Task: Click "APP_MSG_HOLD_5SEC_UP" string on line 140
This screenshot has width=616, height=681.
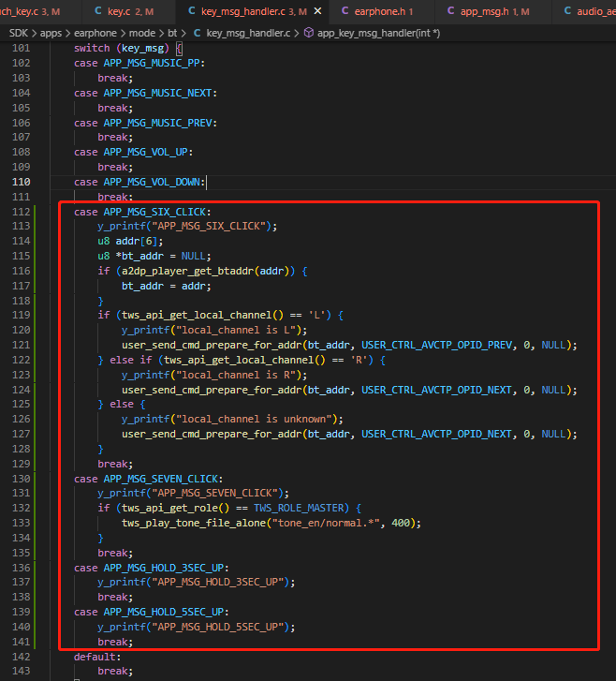Action: [x=217, y=628]
